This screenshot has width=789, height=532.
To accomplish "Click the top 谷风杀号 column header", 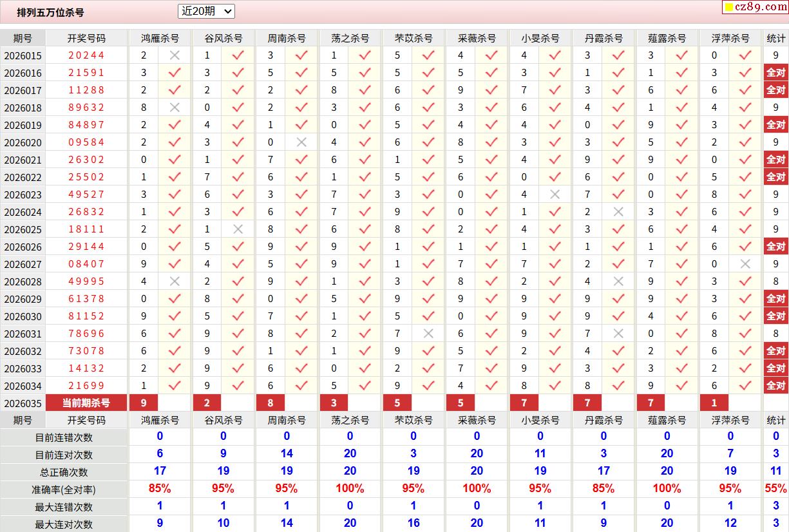I will (x=223, y=38).
